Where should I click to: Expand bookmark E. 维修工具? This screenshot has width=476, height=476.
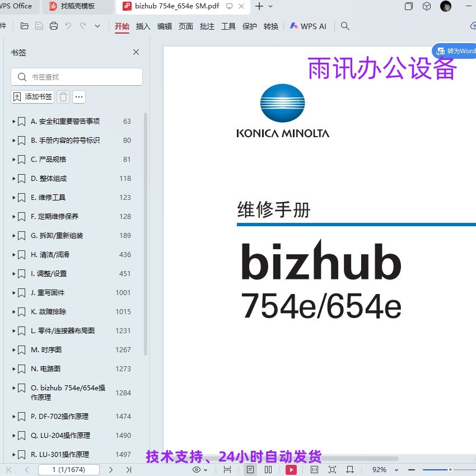tap(13, 198)
